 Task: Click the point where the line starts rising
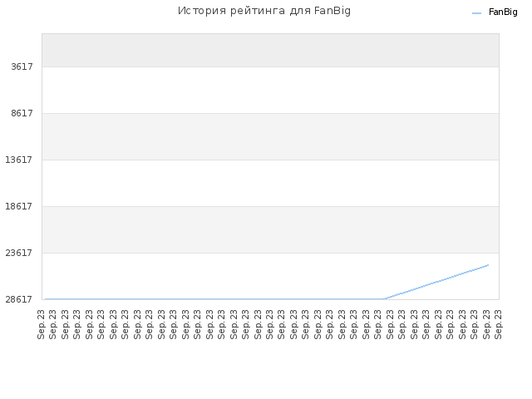385,299
